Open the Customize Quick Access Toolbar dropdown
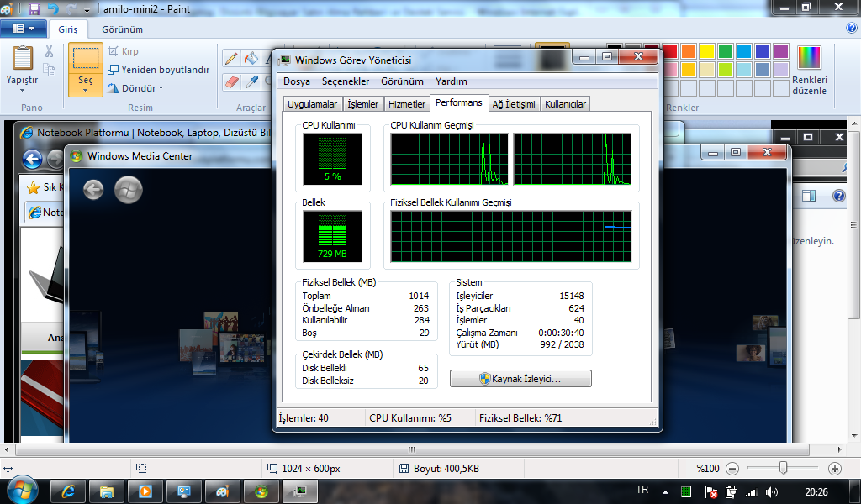Image resolution: width=861 pixels, height=504 pixels. 87,10
